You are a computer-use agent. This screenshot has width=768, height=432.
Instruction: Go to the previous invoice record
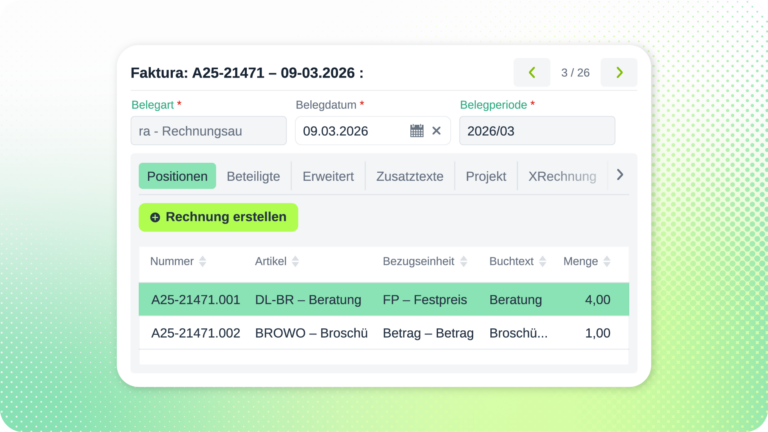[532, 72]
